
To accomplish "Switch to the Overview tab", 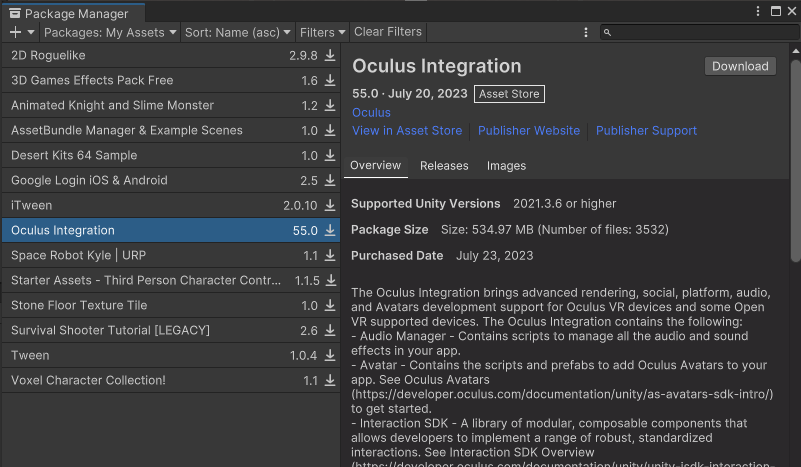I will point(375,166).
